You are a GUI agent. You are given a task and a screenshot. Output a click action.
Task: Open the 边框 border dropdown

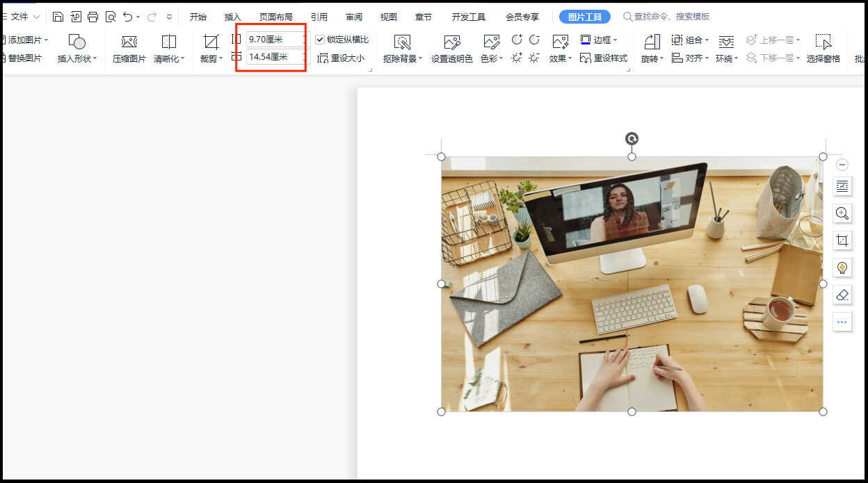coord(615,40)
